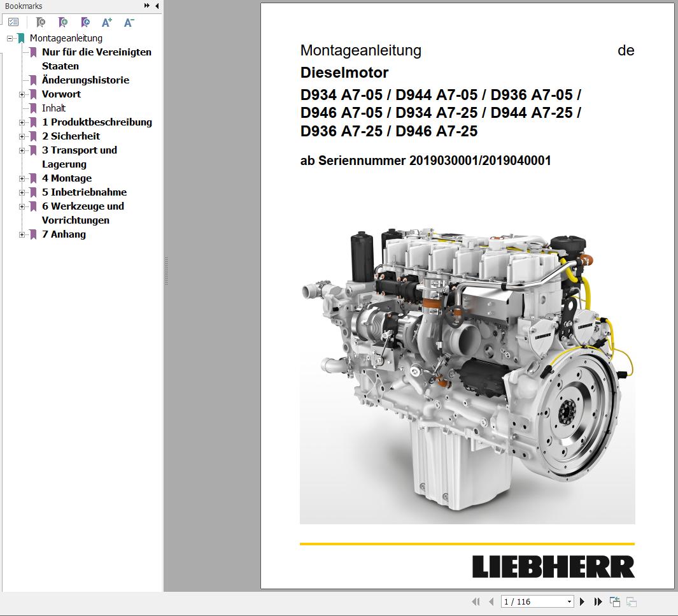Click the purple bookmark icon beside 4 Montage

pyautogui.click(x=33, y=178)
